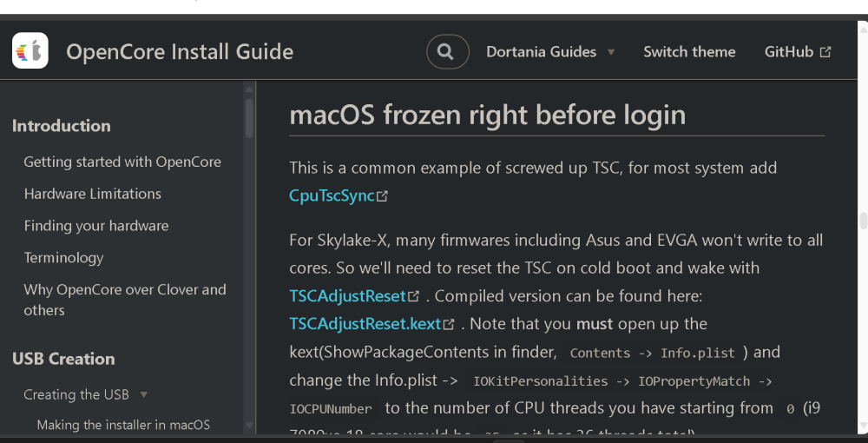Click the sidebar scrollbar thumb

[x=249, y=118]
